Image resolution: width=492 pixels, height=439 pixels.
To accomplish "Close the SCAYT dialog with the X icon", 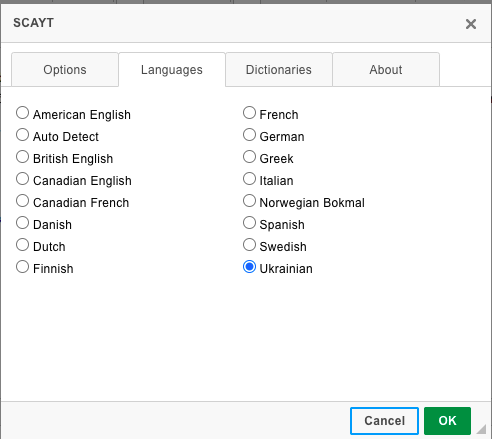I will 471,24.
